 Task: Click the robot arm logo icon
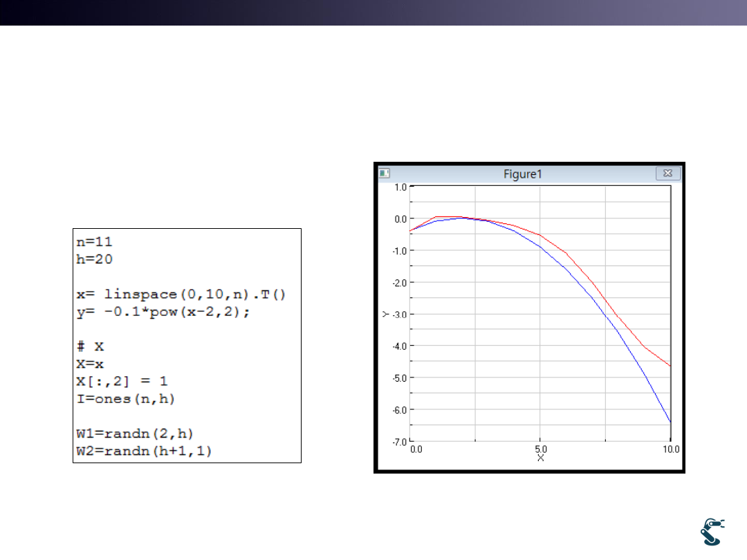click(x=712, y=532)
